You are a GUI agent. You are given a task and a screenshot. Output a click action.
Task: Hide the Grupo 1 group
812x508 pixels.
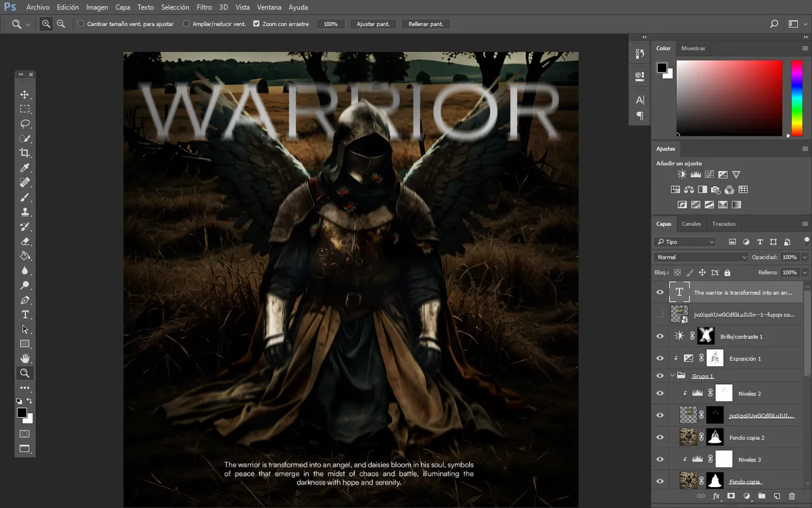[x=660, y=376]
